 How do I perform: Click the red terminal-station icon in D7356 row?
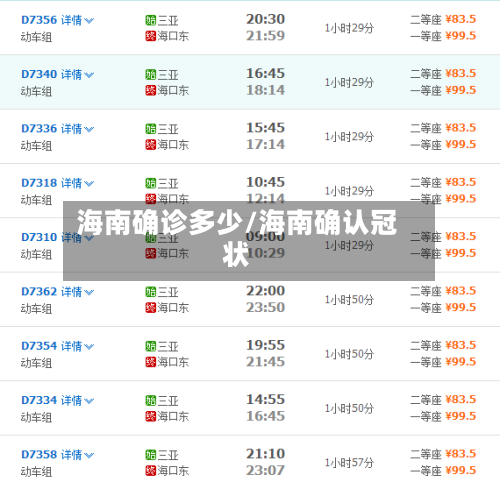point(151,36)
